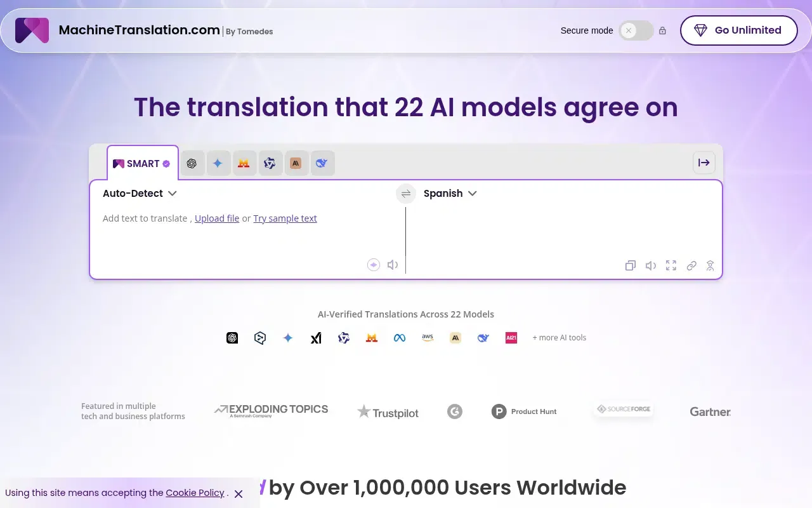
Task: Click the lock icon beside Secure mode
Action: [662, 30]
